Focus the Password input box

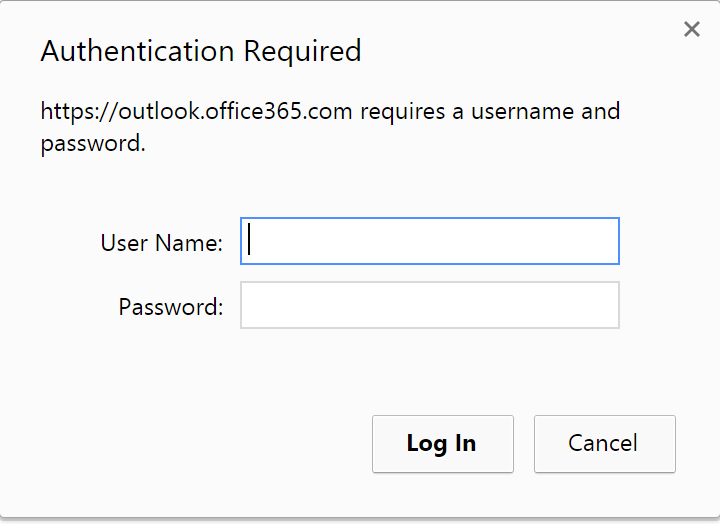coord(430,305)
